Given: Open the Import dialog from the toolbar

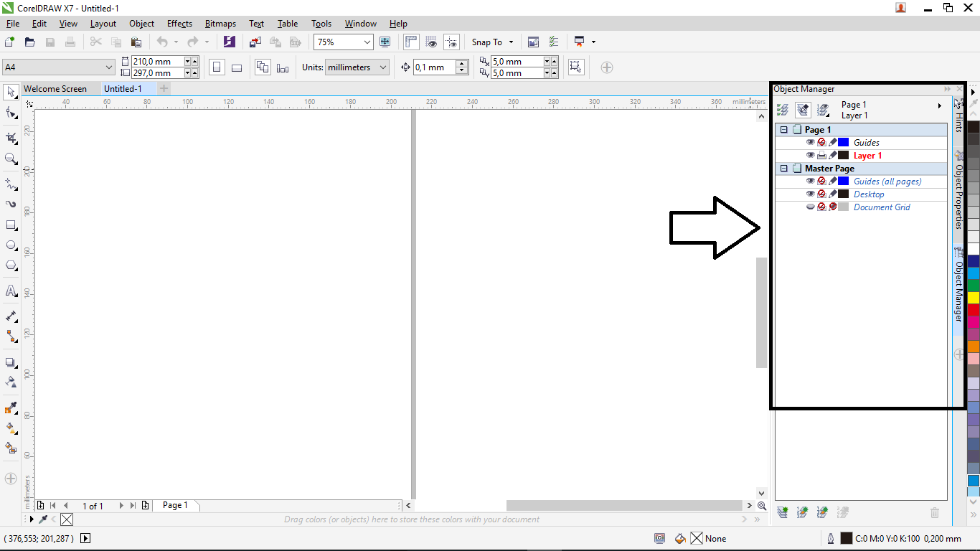Looking at the screenshot, I should 255,42.
